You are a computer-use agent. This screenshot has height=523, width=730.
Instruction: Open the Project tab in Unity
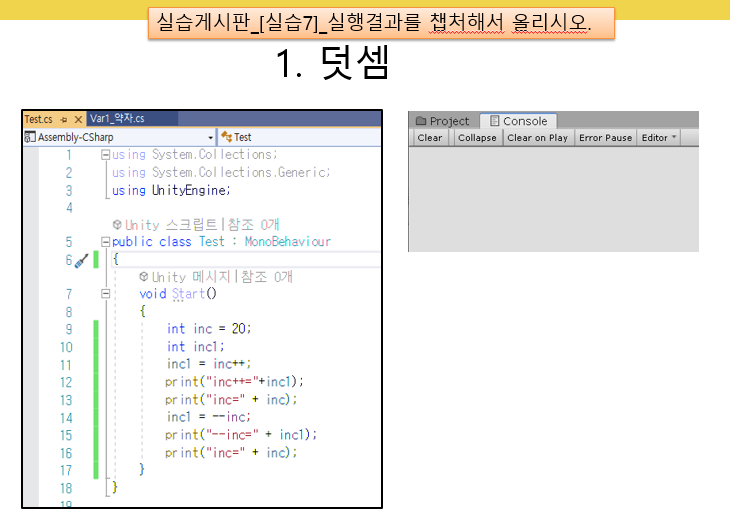click(x=443, y=121)
